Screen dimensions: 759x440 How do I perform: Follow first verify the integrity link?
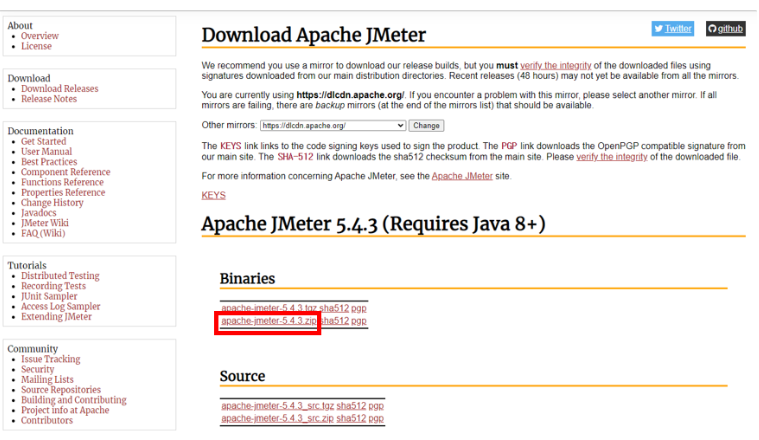point(556,65)
